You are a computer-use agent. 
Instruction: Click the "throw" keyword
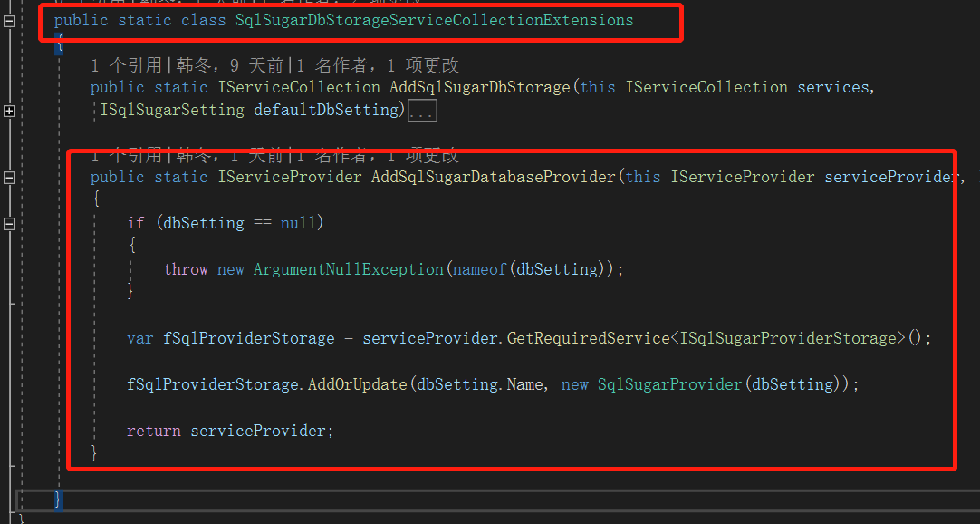coord(186,269)
